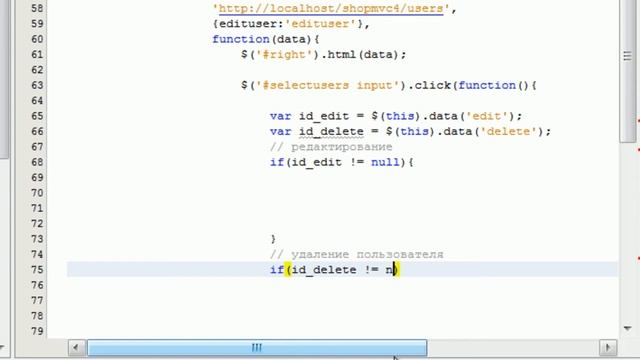Click the id_edit variable declaration on line 65
The height and width of the screenshot is (360, 640).
pyautogui.click(x=324, y=116)
